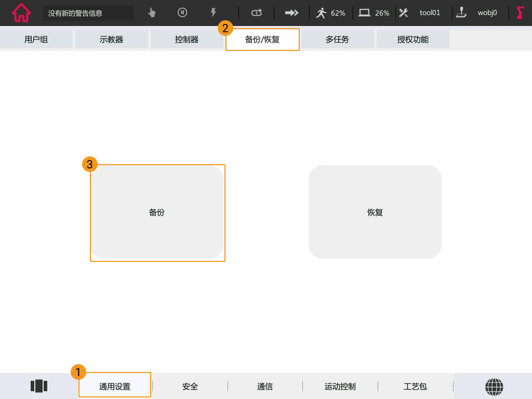Select the 授权功能 tab
The height and width of the screenshot is (399, 532).
coord(413,39)
